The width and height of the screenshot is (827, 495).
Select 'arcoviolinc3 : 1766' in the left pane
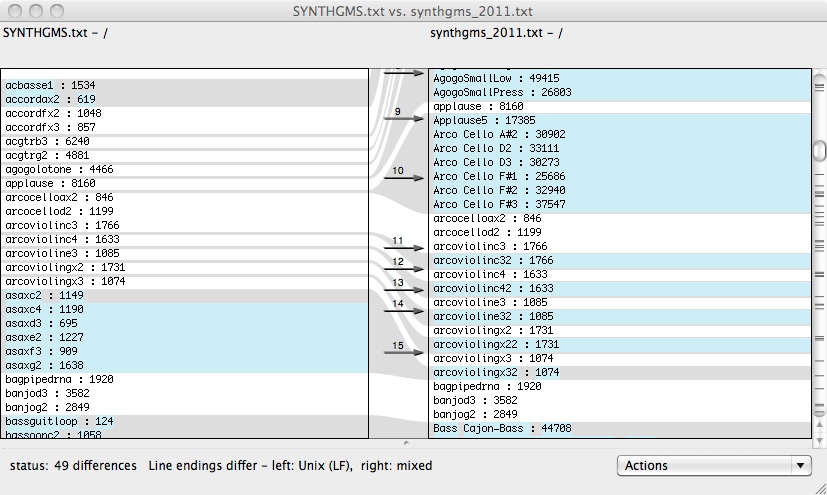coord(184,225)
